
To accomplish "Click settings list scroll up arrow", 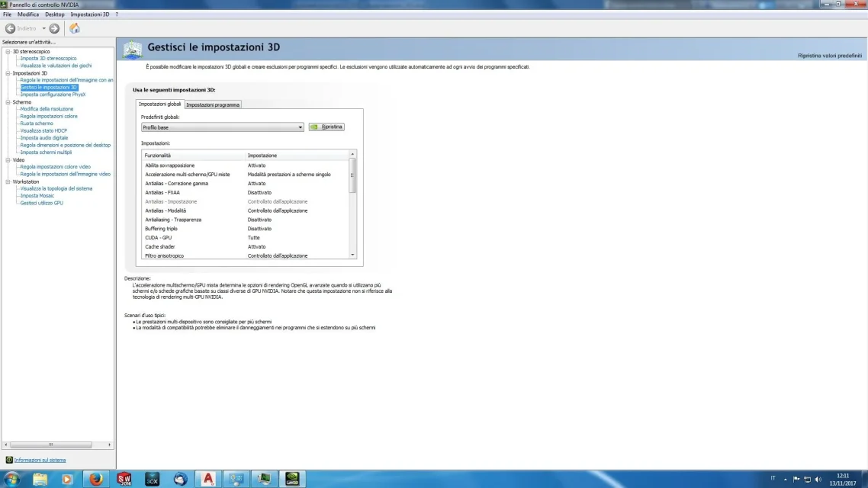I will pos(352,154).
